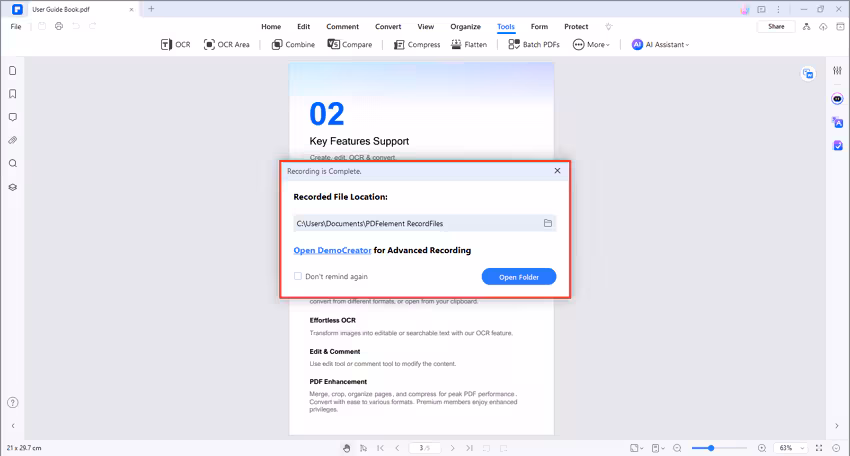The height and width of the screenshot is (456, 850).
Task: Select the OCR Area tool
Action: pos(226,45)
